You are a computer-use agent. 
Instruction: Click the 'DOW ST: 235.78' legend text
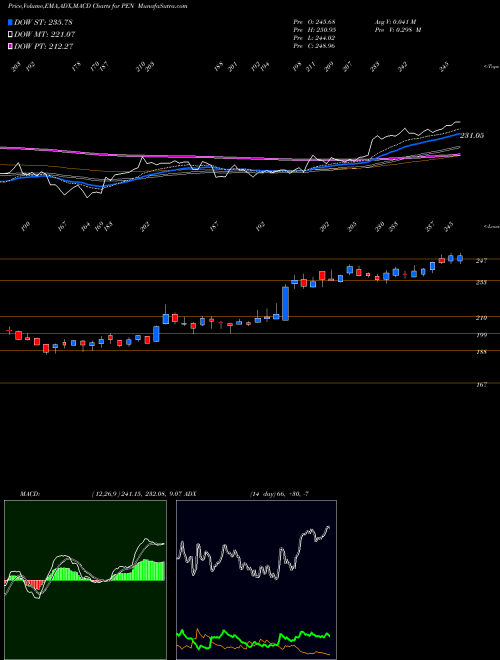(x=43, y=22)
